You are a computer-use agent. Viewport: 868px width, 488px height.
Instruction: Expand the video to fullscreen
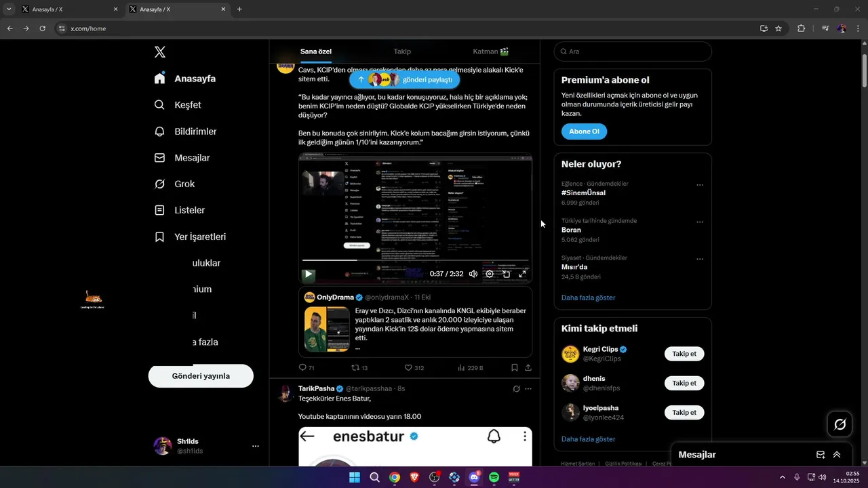pyautogui.click(x=522, y=274)
